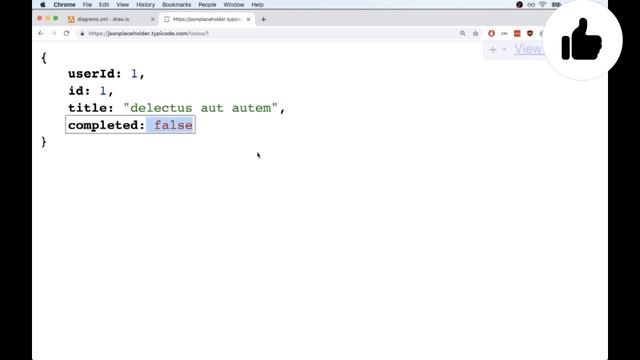Open a new tab with plus button
The height and width of the screenshot is (360, 640).
click(x=263, y=19)
